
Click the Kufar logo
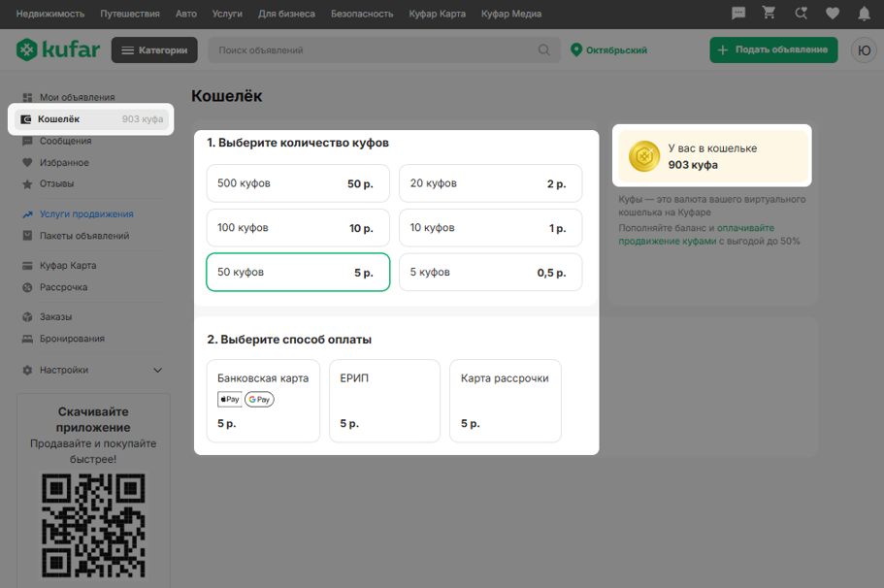pos(58,49)
